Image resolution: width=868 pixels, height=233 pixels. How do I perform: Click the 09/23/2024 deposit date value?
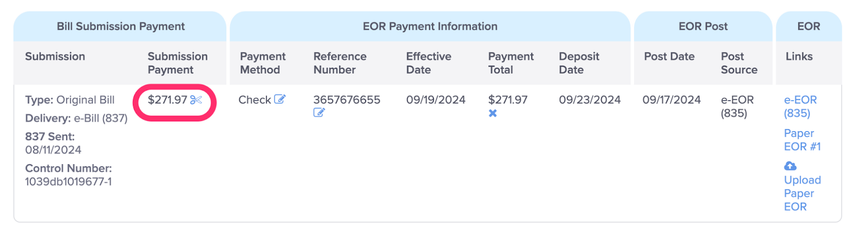(x=590, y=100)
